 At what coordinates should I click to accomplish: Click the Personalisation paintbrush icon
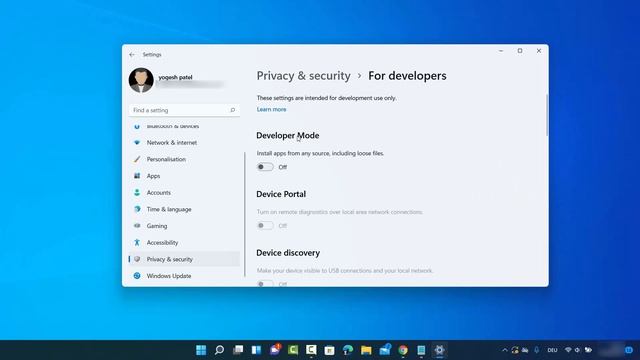[137, 159]
